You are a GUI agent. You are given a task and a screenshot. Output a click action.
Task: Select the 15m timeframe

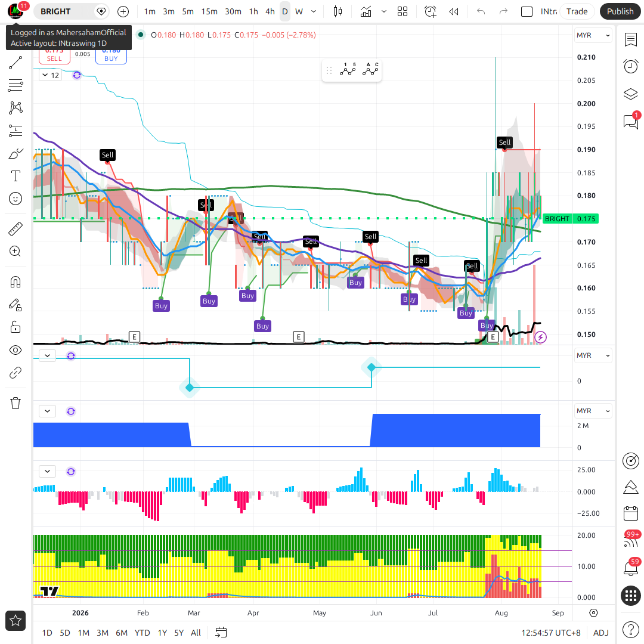pos(209,11)
